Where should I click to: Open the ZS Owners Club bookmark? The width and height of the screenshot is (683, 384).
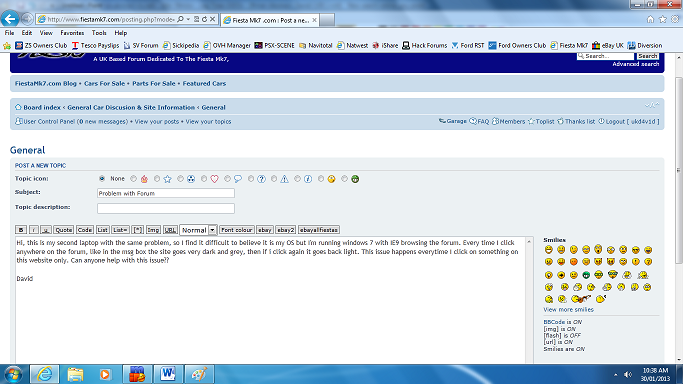pyautogui.click(x=41, y=45)
